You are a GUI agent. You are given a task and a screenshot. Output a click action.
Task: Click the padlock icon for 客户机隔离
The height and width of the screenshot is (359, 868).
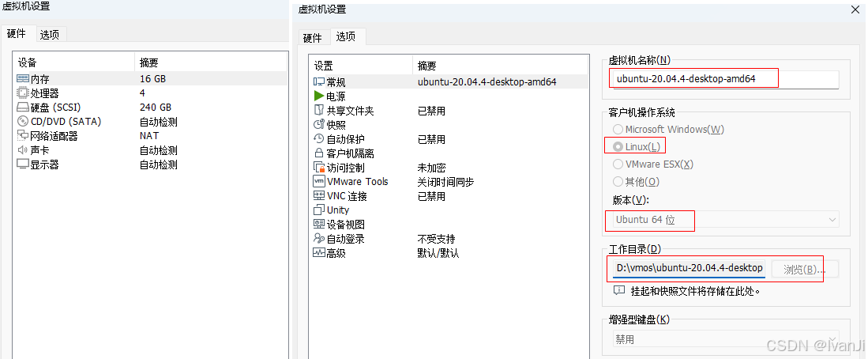point(319,153)
